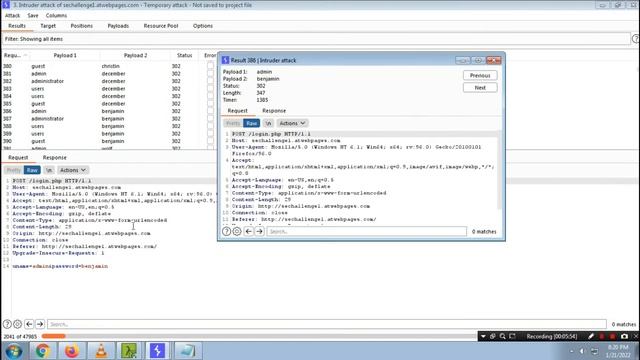Toggle \n display in main request view
This screenshot has height=360, width=640.
point(49,170)
